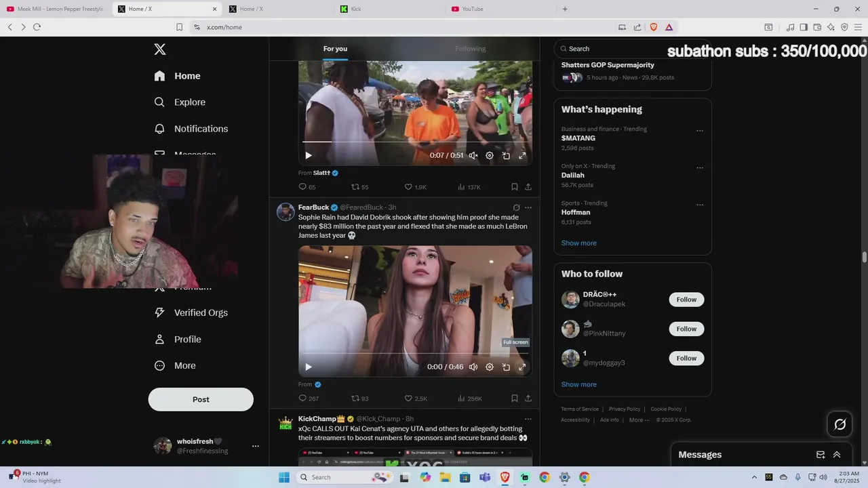Open the KickChamp profile avatar
The height and width of the screenshot is (488, 868).
[285, 424]
